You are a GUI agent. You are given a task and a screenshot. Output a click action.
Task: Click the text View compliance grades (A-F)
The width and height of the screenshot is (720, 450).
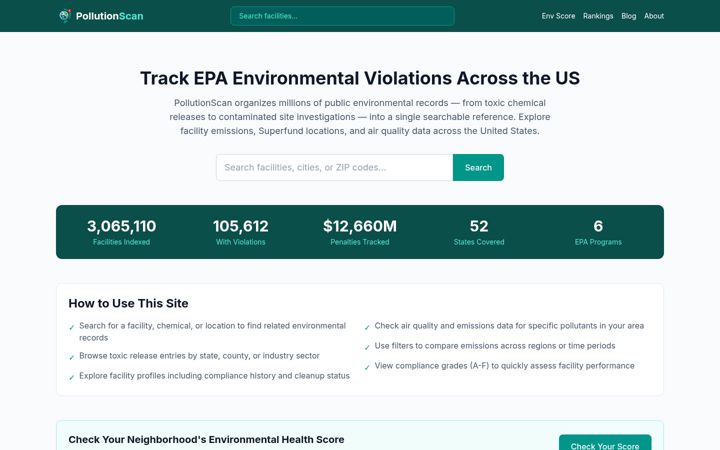[505, 366]
